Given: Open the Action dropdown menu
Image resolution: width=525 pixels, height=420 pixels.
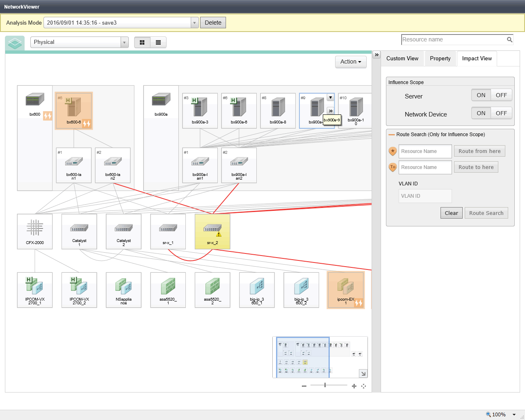Looking at the screenshot, I should click(351, 62).
